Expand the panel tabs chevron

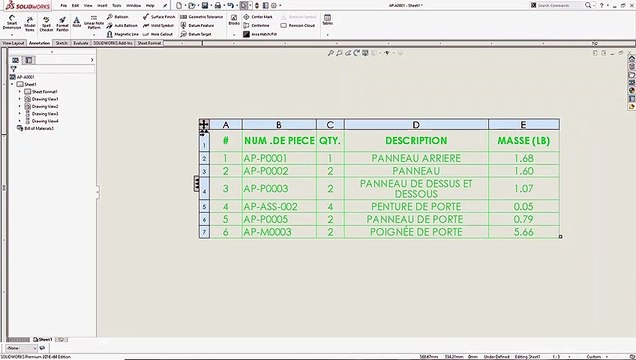tap(92, 60)
